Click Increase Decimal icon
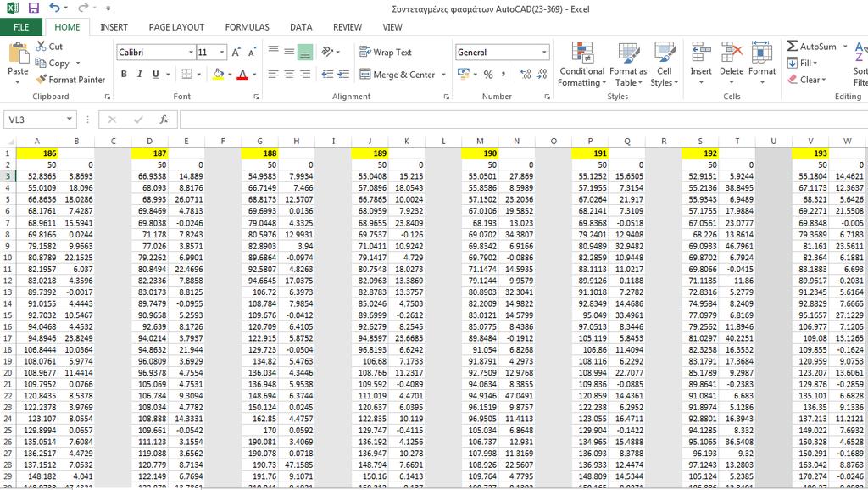 pyautogui.click(x=526, y=74)
